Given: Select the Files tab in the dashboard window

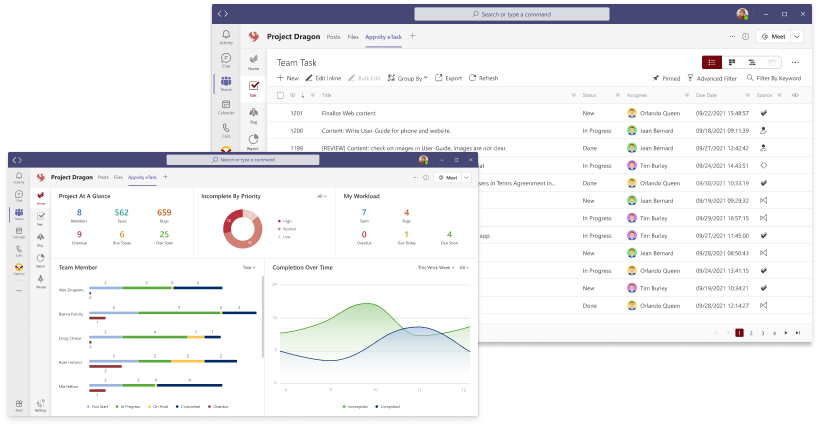Looking at the screenshot, I should click(x=118, y=177).
